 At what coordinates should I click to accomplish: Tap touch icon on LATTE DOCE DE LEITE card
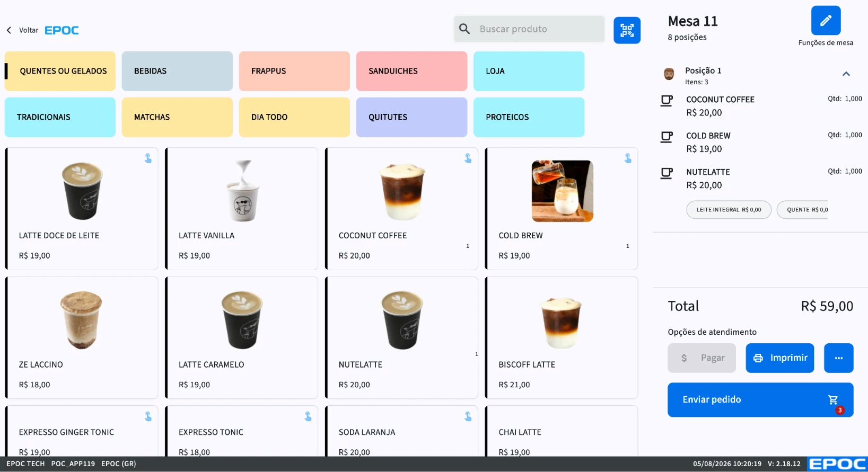tap(148, 158)
